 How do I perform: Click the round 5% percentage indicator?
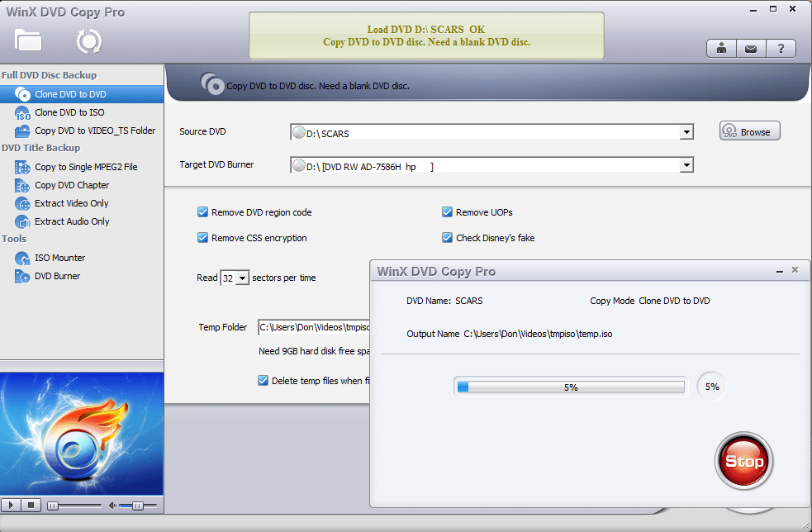point(711,387)
